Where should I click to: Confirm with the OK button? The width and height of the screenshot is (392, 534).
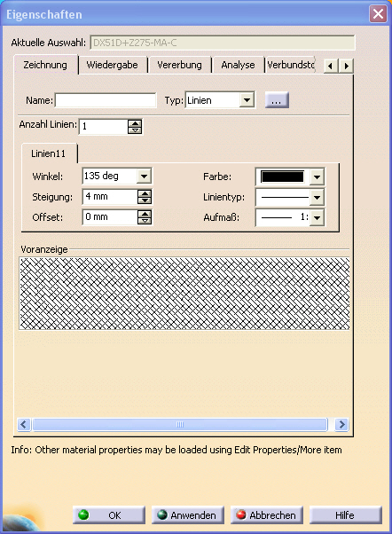(x=109, y=514)
